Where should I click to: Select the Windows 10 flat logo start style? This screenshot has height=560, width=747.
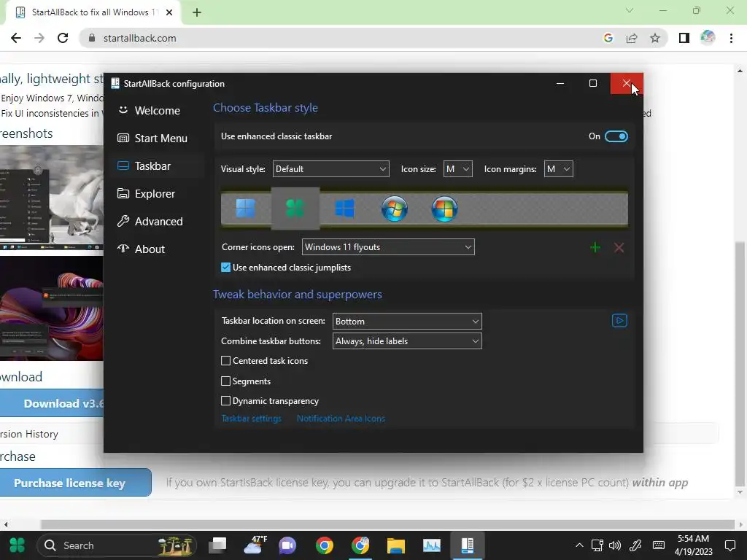(x=344, y=209)
